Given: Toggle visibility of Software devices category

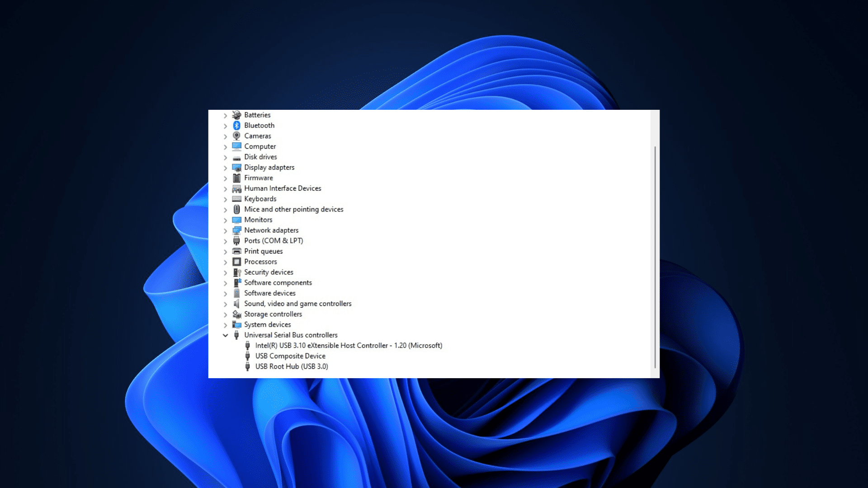Looking at the screenshot, I should [225, 293].
